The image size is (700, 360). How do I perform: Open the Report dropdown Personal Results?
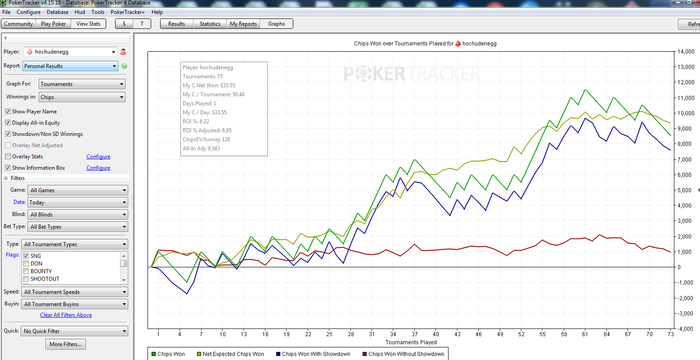(70, 66)
